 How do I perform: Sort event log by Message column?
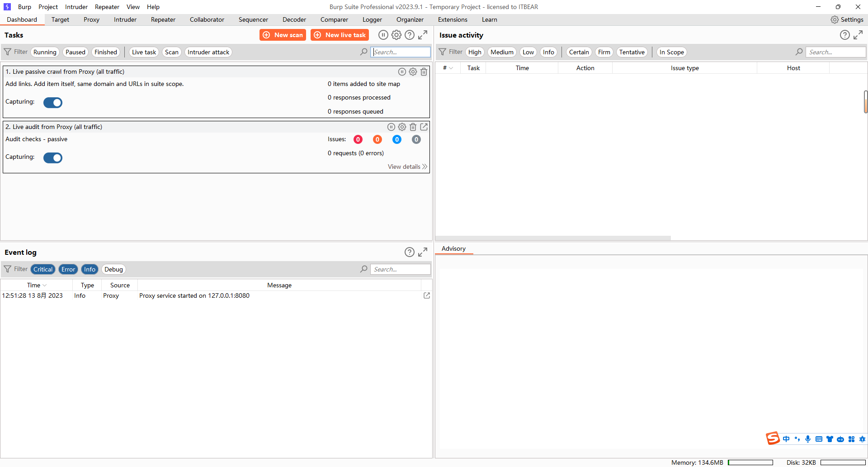(279, 285)
